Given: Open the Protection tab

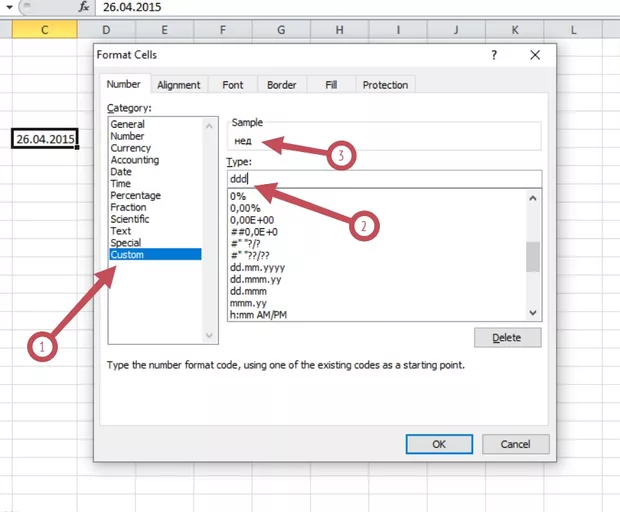Looking at the screenshot, I should coord(385,85).
